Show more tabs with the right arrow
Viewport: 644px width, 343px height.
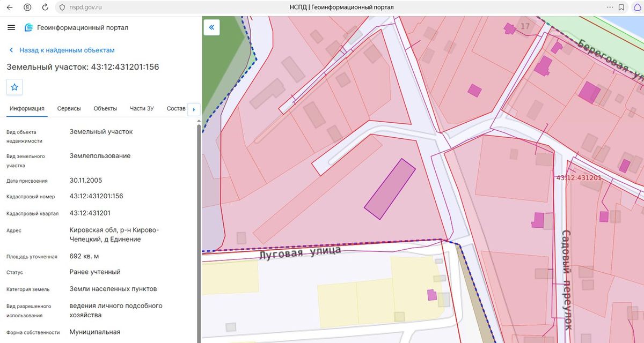click(193, 109)
